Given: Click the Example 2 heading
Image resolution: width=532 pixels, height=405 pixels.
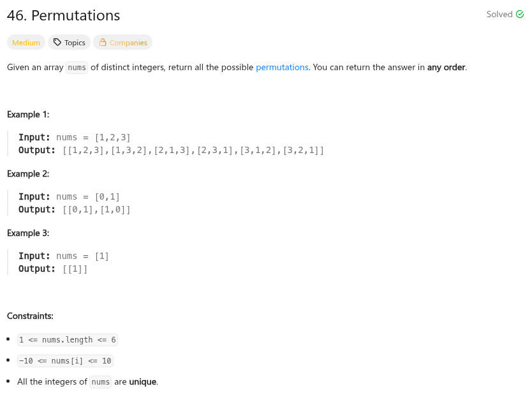Looking at the screenshot, I should tap(28, 173).
